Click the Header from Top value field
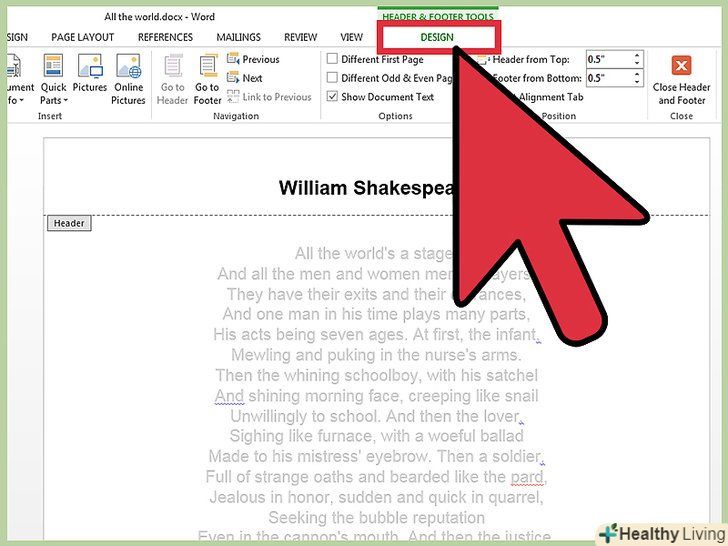 605,60
